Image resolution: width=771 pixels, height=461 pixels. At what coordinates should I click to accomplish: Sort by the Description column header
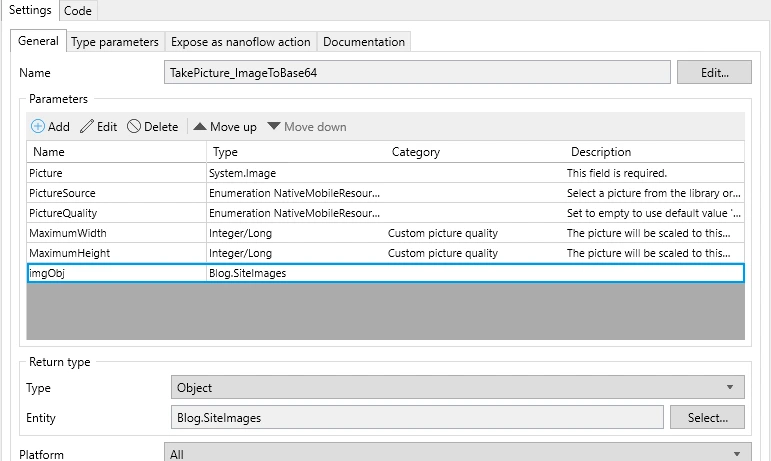[654, 152]
